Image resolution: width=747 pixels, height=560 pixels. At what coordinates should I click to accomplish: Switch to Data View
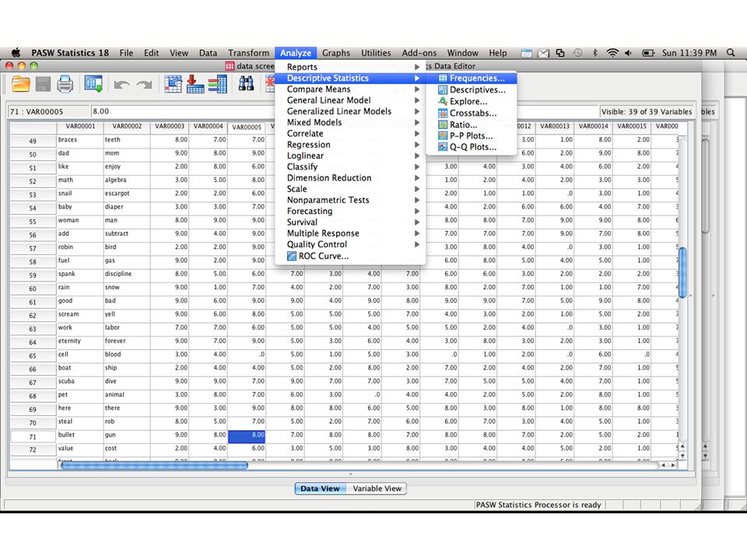tap(320, 488)
